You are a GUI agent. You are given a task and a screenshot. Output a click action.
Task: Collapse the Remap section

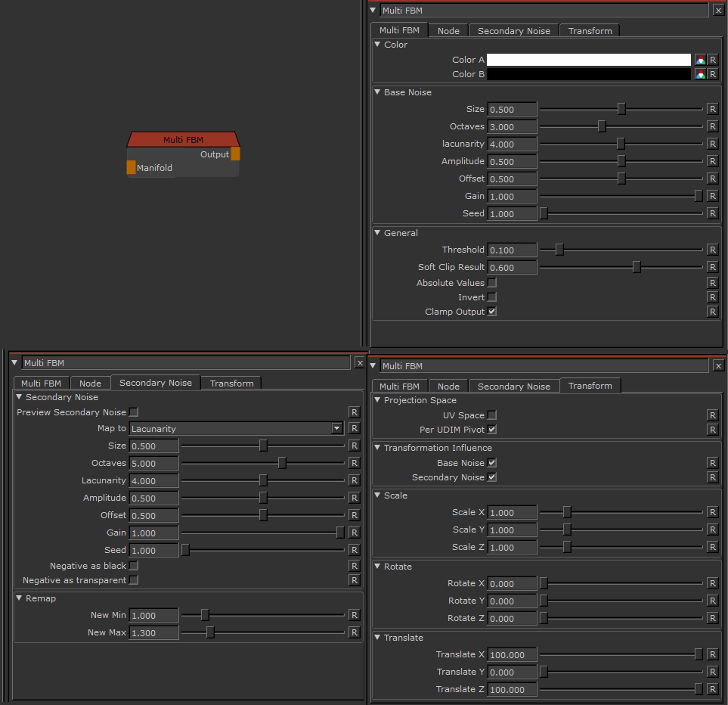tap(19, 598)
